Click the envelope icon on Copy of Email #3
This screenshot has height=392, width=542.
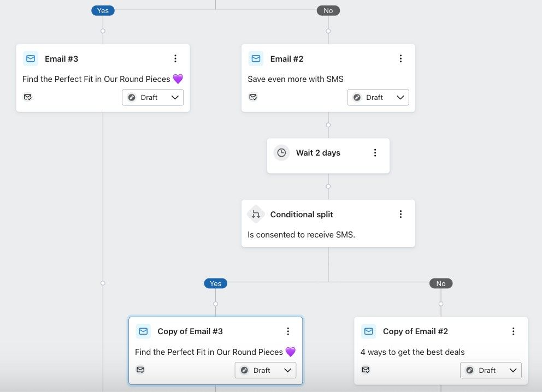click(143, 331)
